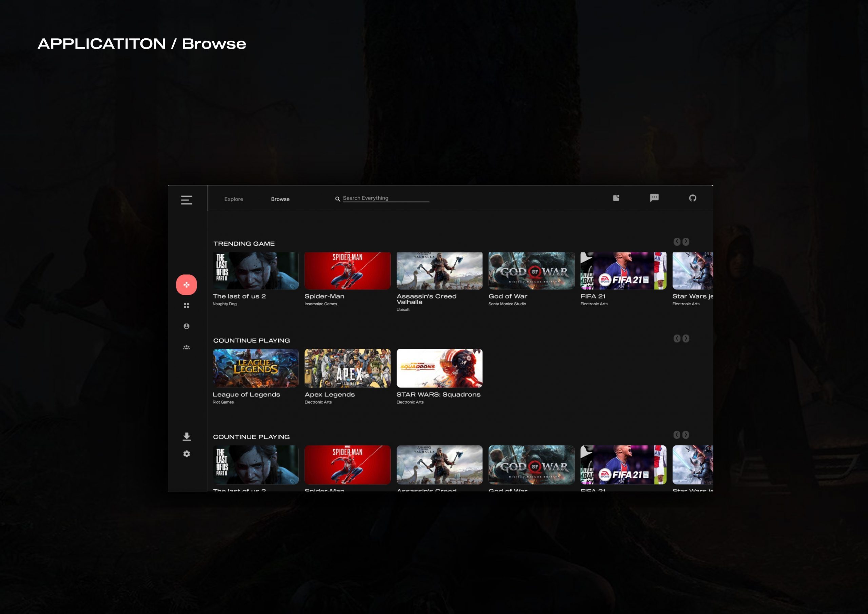Click 'Assassin's Creed Valhalla' trending title
This screenshot has width=868, height=614.
click(427, 299)
